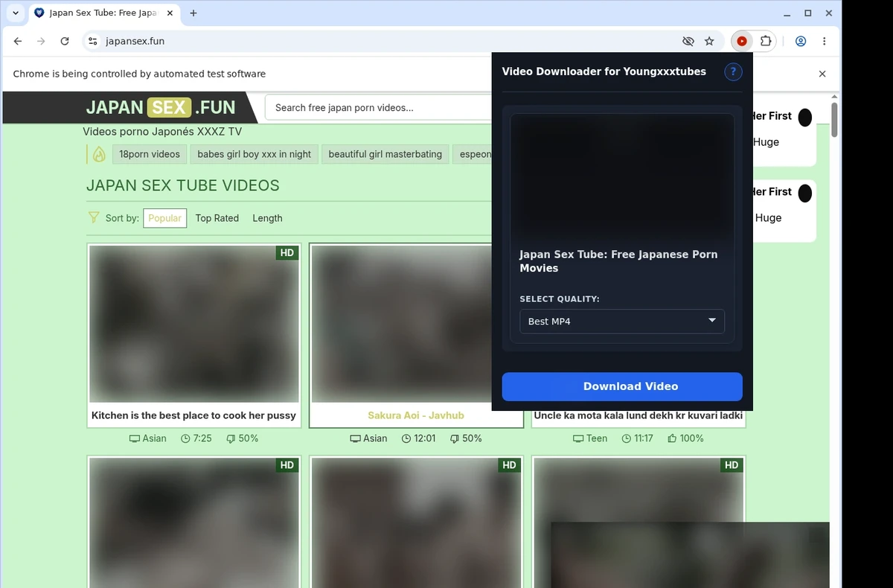893x588 pixels.
Task: Open the tracking protection eye icon
Action: pos(688,42)
